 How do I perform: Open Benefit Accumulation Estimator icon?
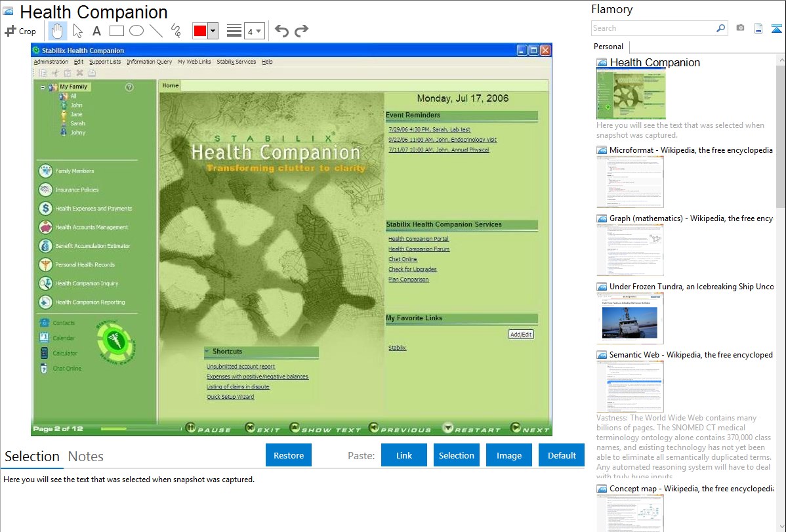click(x=45, y=246)
